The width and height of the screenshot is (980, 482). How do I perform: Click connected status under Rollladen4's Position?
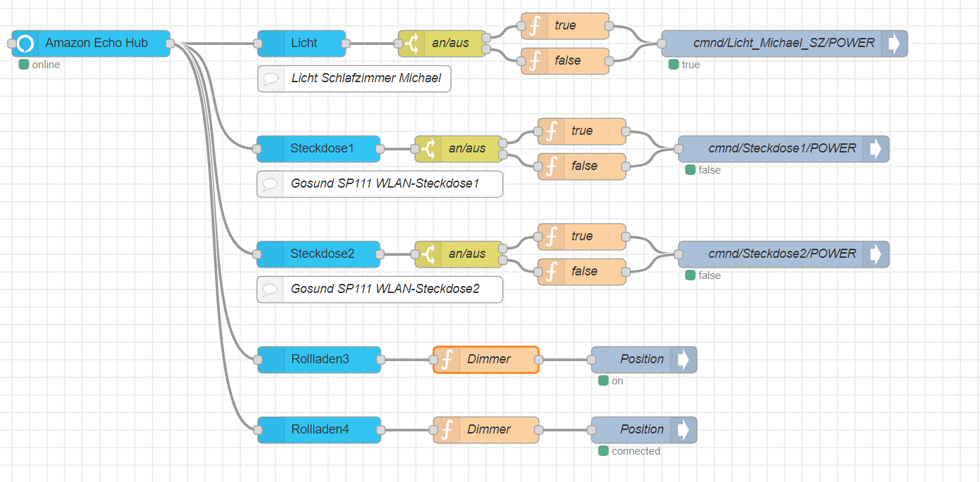point(629,451)
